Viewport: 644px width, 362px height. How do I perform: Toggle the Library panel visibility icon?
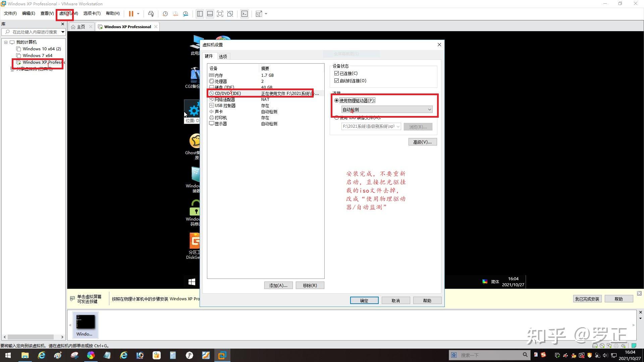[x=200, y=14]
